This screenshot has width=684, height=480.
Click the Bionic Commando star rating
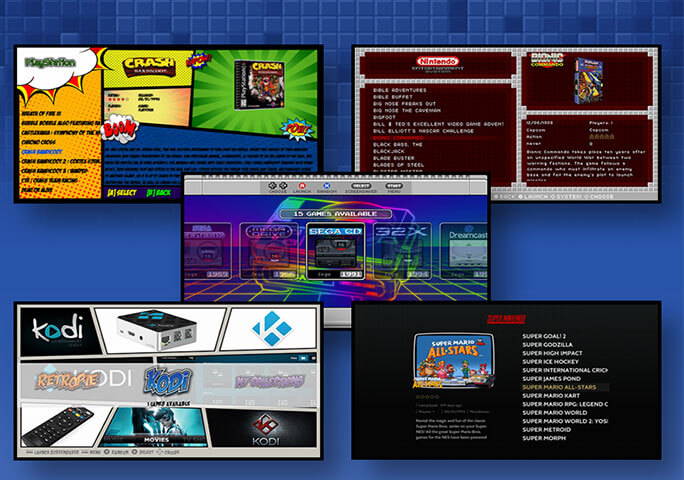(602, 137)
